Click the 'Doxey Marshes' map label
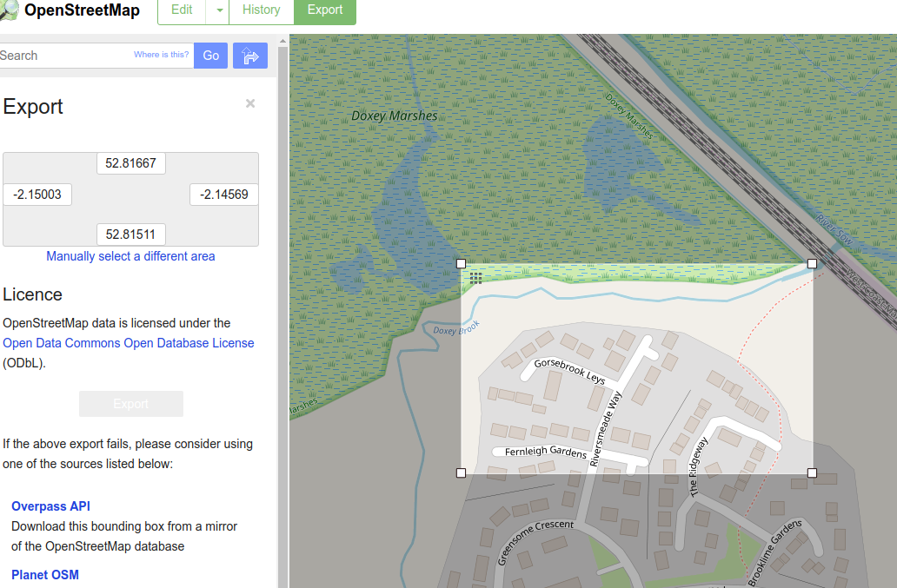Viewport: 897px width, 588px height. pos(394,116)
